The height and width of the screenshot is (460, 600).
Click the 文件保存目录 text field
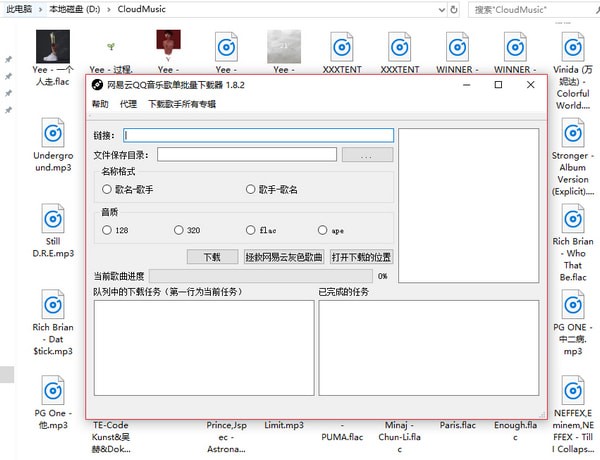click(x=247, y=155)
